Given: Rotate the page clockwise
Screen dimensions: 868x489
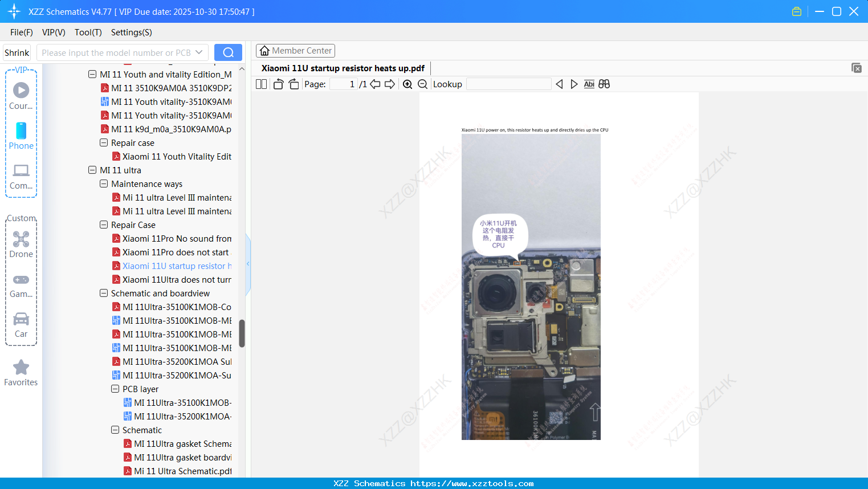Looking at the screenshot, I should (294, 83).
